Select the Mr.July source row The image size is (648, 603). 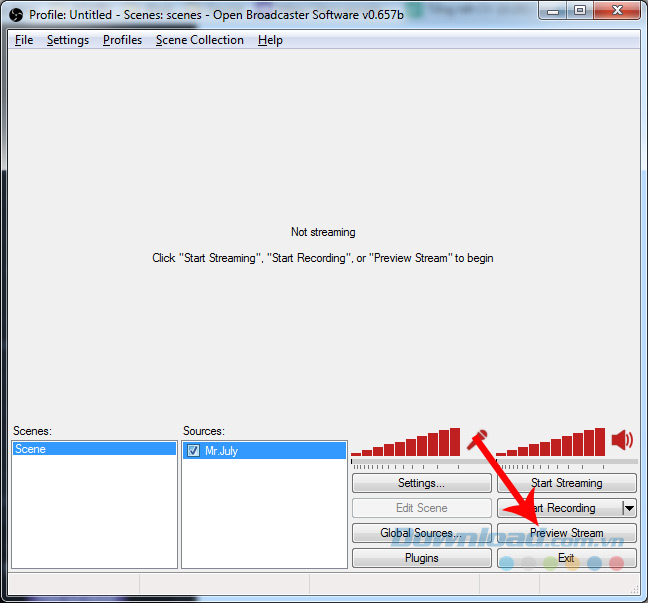pyautogui.click(x=264, y=450)
